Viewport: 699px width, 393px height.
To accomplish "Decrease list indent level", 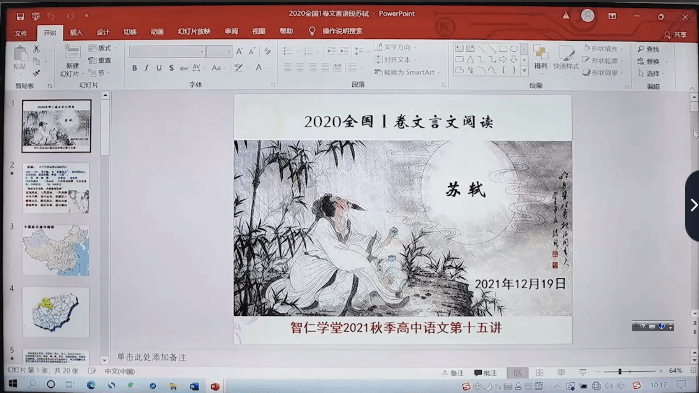I will coord(331,51).
